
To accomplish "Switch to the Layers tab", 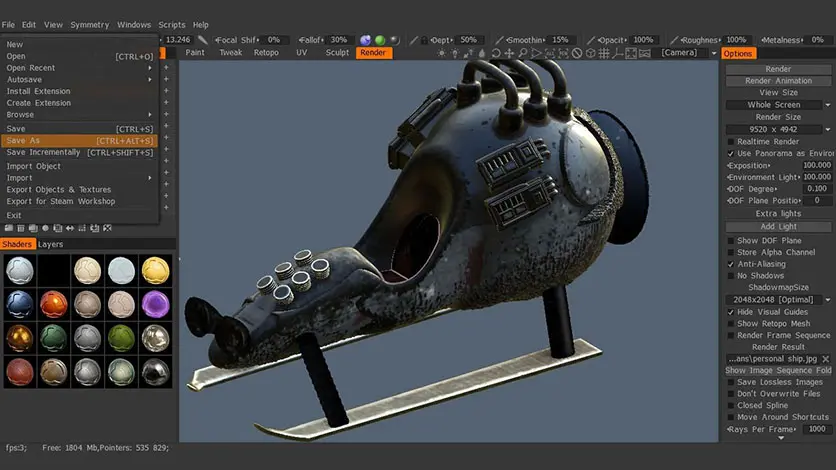I will (51, 244).
